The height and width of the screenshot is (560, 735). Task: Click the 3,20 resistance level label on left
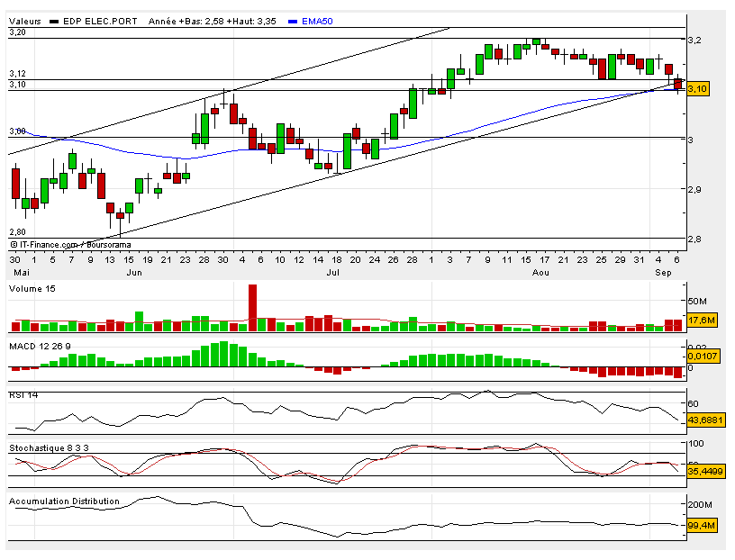(17, 32)
